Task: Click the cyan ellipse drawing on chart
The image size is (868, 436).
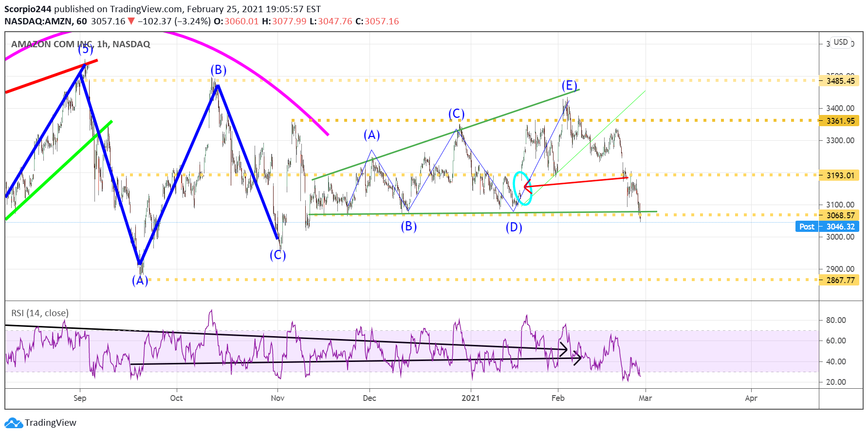Action: pyautogui.click(x=522, y=189)
